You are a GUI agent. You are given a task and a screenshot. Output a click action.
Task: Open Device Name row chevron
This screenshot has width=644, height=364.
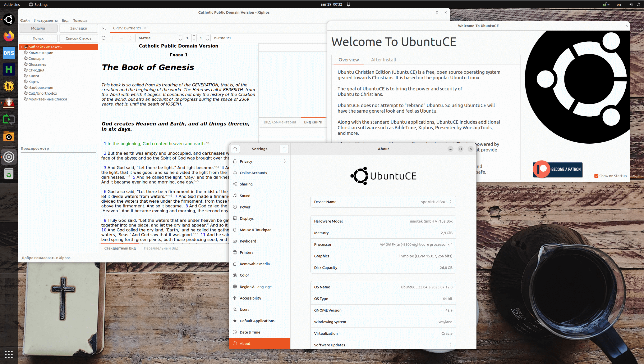(451, 202)
